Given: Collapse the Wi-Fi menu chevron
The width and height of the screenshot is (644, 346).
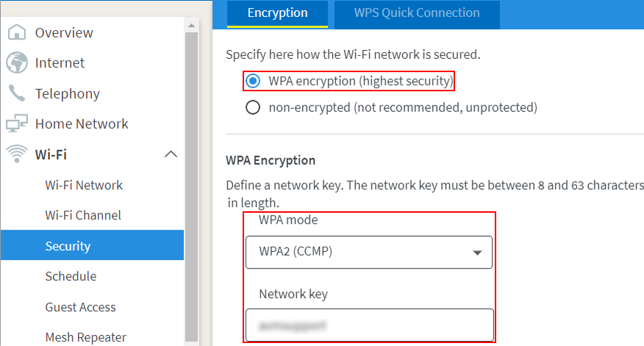Looking at the screenshot, I should (x=171, y=154).
